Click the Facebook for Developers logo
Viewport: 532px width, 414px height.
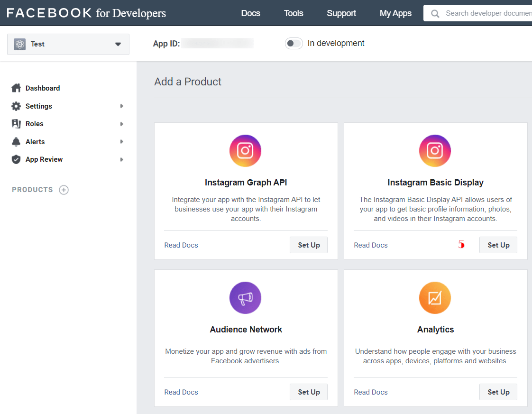pos(86,13)
